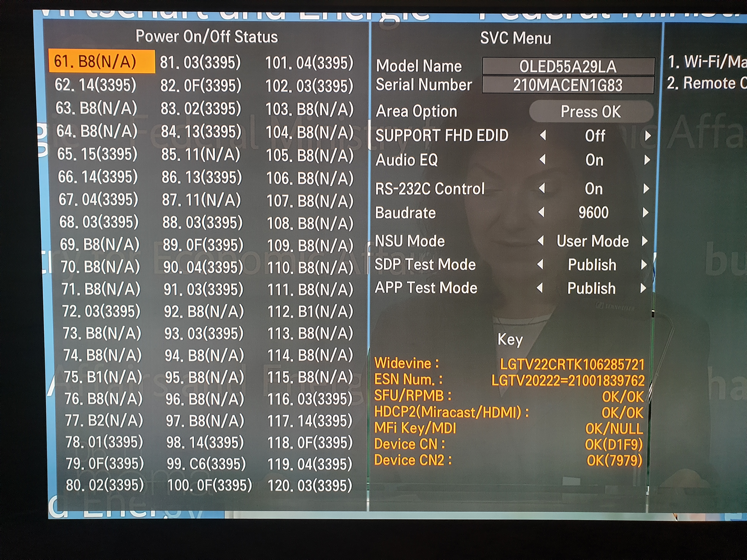
Task: Click right arrow for Baudrate 9600
Action: 646,213
